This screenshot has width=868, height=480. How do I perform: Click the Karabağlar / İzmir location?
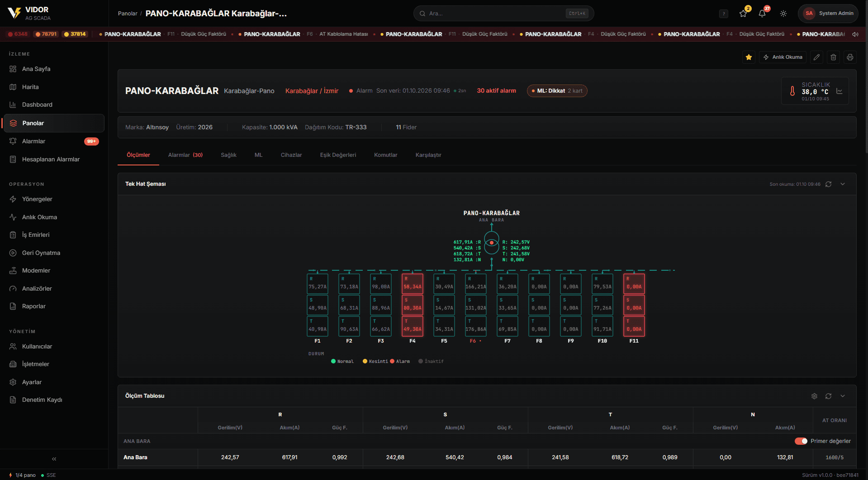tap(312, 91)
